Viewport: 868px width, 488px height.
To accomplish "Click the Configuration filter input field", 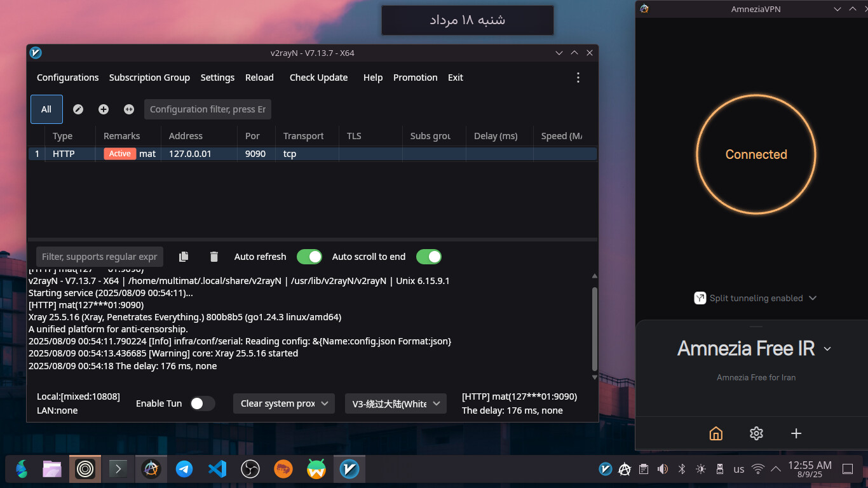I will [x=208, y=109].
